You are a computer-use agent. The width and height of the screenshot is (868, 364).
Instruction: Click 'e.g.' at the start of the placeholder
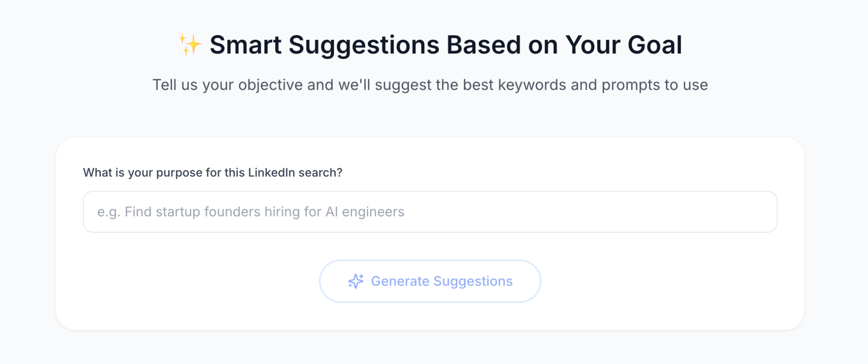(108, 212)
